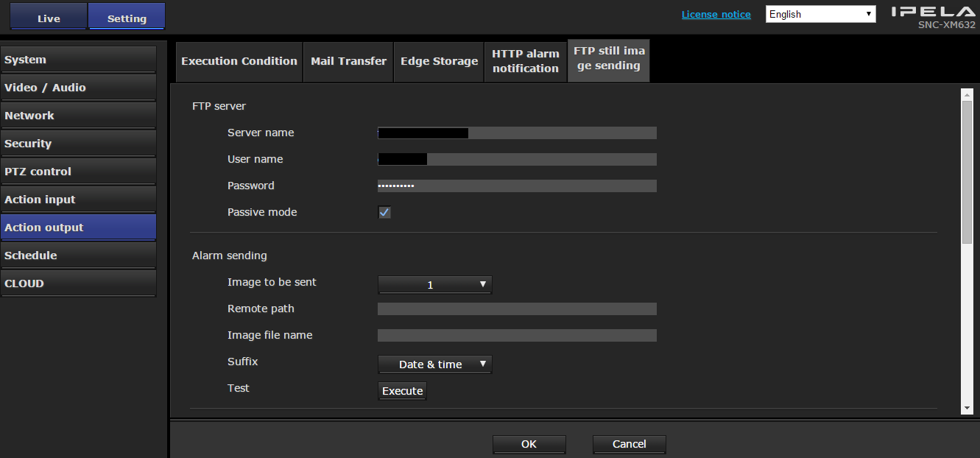
Task: Click the Test label
Action: pos(239,388)
